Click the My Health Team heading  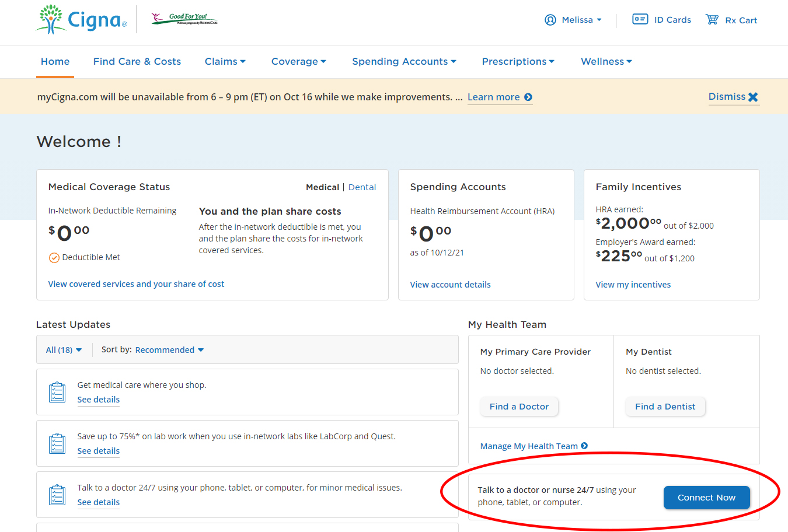pyautogui.click(x=507, y=324)
